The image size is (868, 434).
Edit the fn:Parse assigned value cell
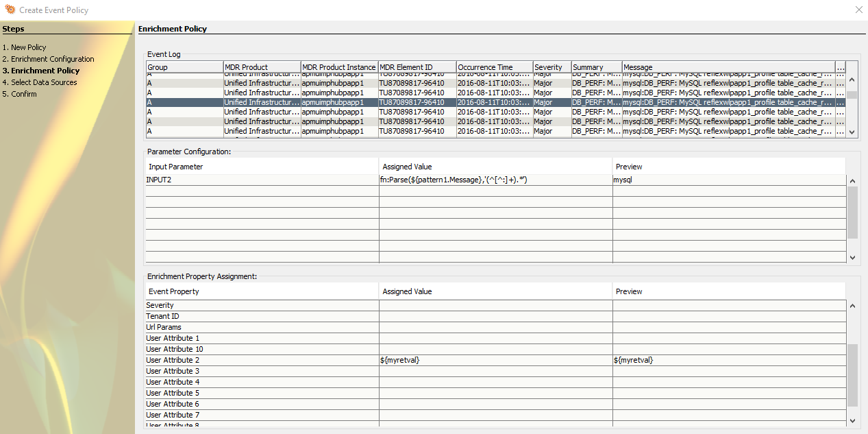click(x=493, y=180)
